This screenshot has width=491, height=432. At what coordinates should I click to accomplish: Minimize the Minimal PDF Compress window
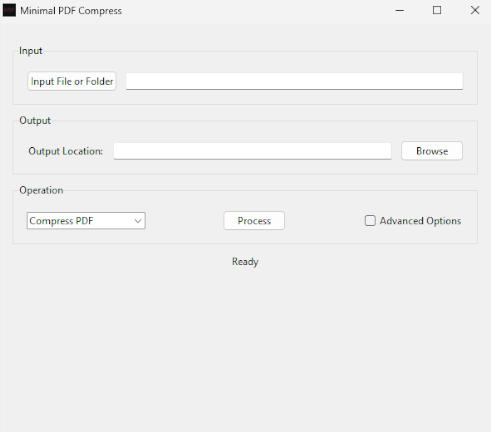[x=400, y=11]
